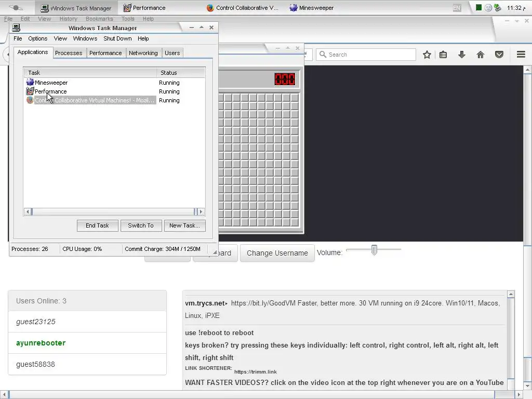Switch to the Users tab
The height and width of the screenshot is (399, 532).
pos(172,53)
